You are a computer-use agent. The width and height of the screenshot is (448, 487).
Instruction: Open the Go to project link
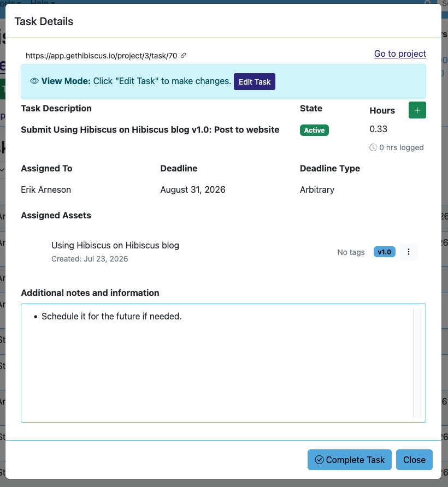400,54
